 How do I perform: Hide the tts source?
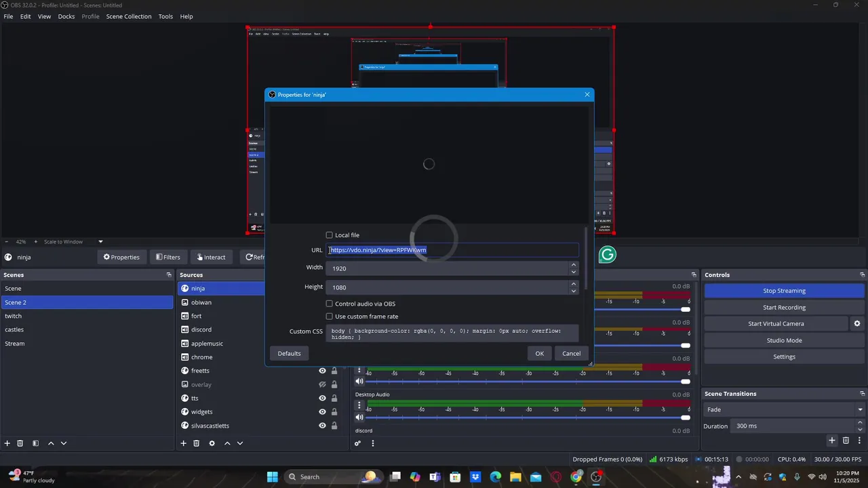tap(323, 398)
